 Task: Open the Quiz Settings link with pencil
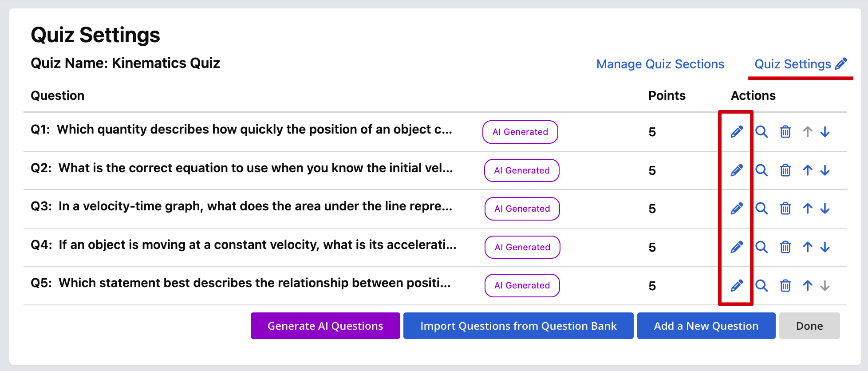coord(801,64)
